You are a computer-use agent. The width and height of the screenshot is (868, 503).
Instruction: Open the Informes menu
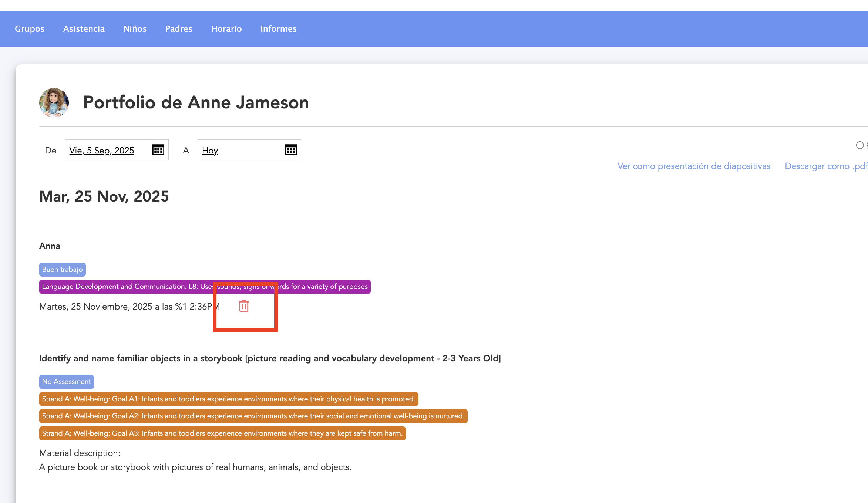278,29
